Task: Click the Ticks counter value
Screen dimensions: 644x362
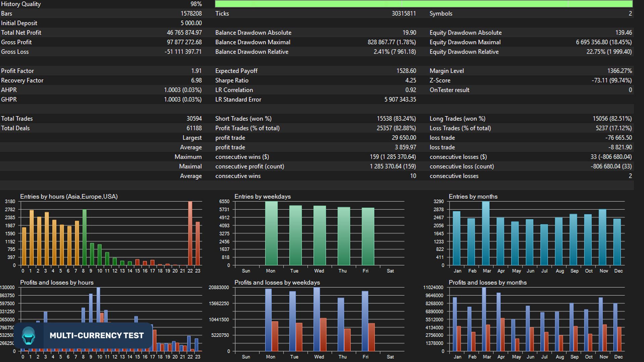Action: (404, 13)
